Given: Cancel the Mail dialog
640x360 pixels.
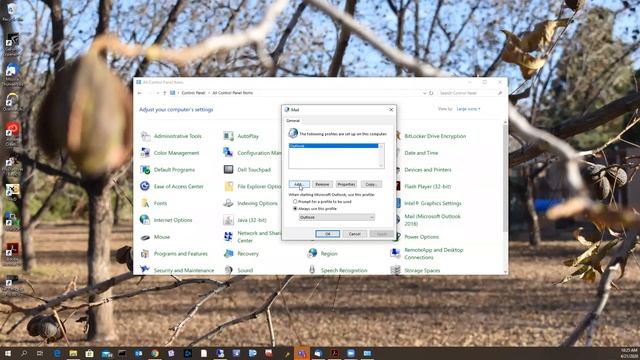Looking at the screenshot, I should (354, 234).
